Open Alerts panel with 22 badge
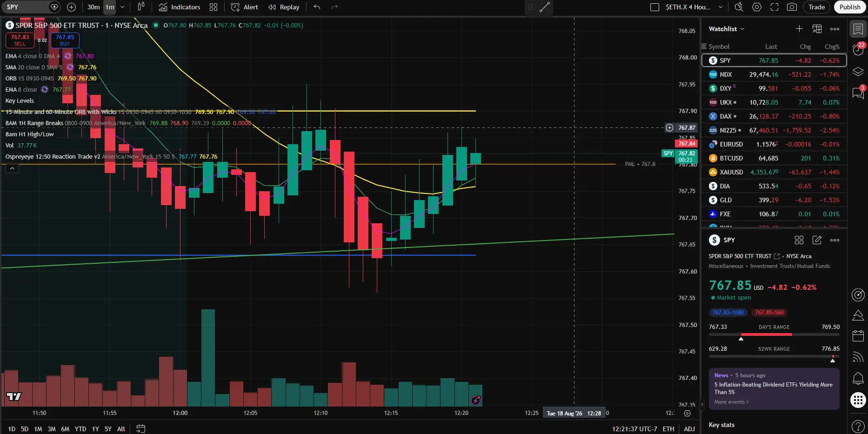 click(x=858, y=49)
